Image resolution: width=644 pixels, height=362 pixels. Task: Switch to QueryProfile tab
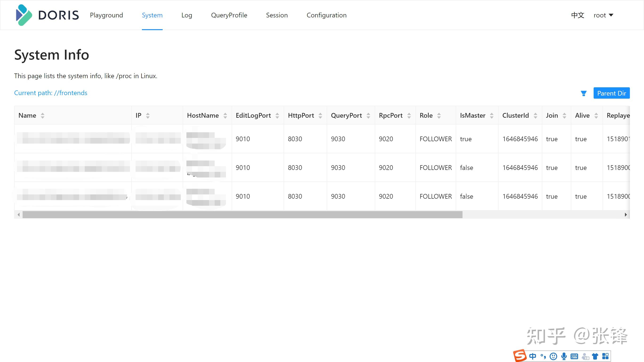tap(229, 15)
